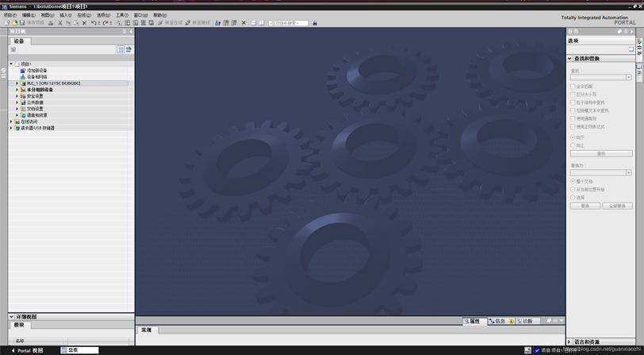Click the Redo arrow icon
This screenshot has height=355, width=644.
(106, 23)
